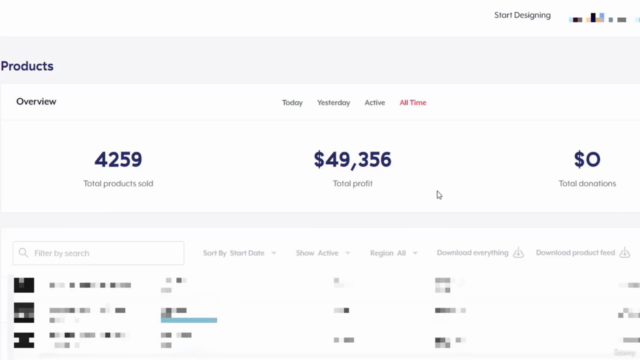Switch overview to Today
Image resolution: width=640 pixels, height=360 pixels.
point(292,102)
